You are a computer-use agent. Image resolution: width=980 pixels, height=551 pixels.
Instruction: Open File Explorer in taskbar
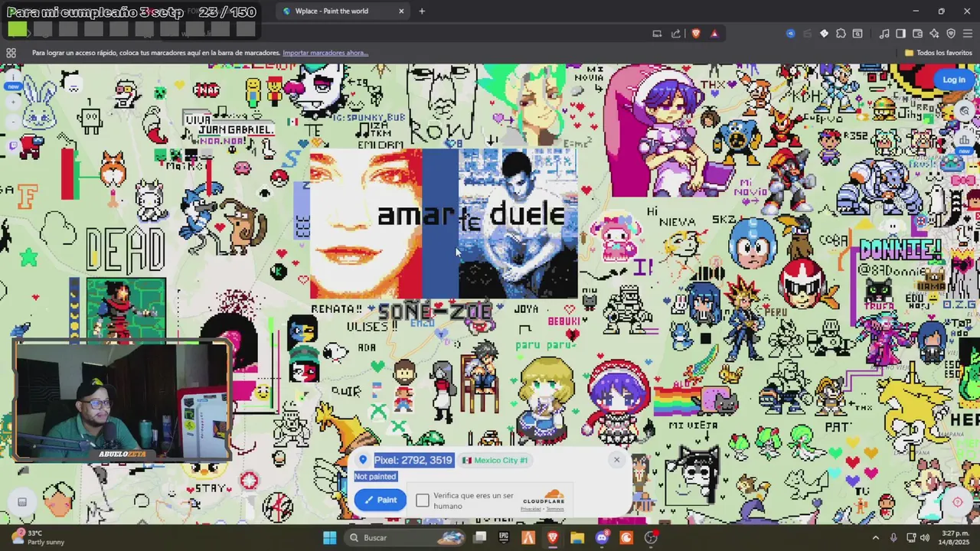pos(577,537)
